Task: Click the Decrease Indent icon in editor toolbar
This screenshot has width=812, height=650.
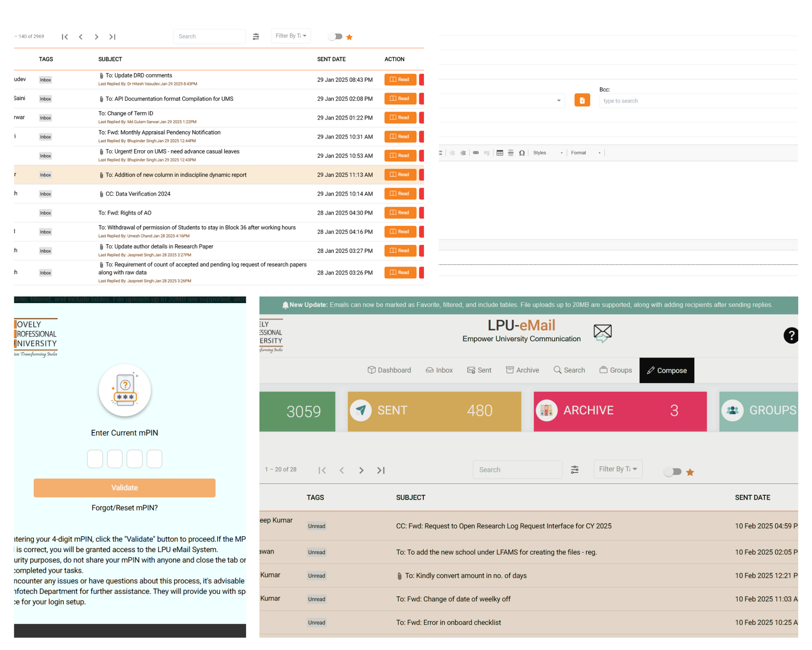Action: point(452,153)
